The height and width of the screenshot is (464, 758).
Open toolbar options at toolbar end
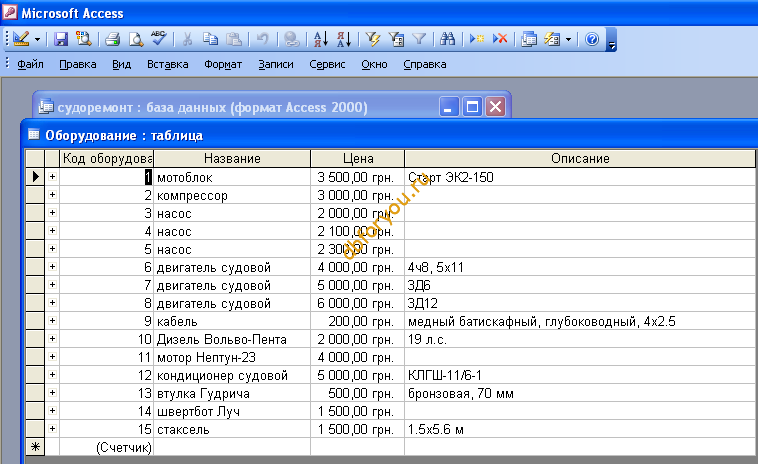pyautogui.click(x=612, y=40)
